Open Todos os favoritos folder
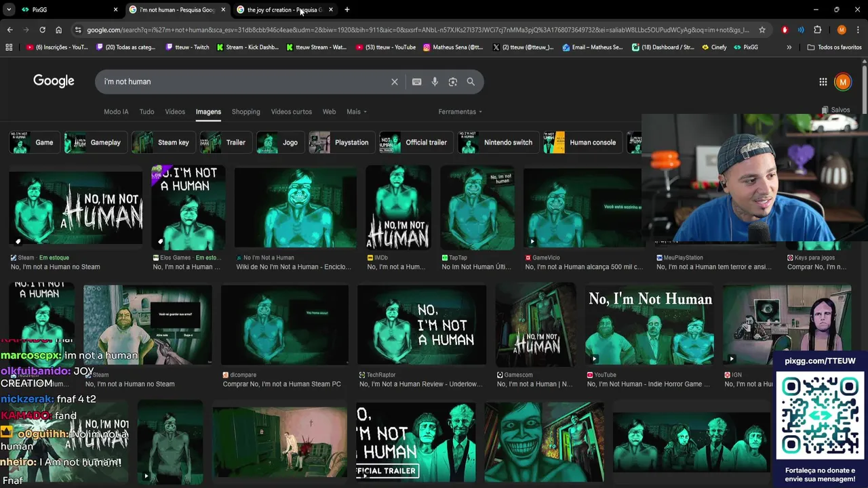 834,47
